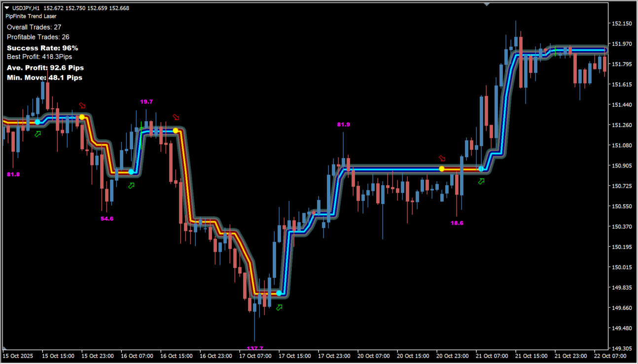Select the 137.7 label at the chart bottom
638x364 pixels.
255,348
